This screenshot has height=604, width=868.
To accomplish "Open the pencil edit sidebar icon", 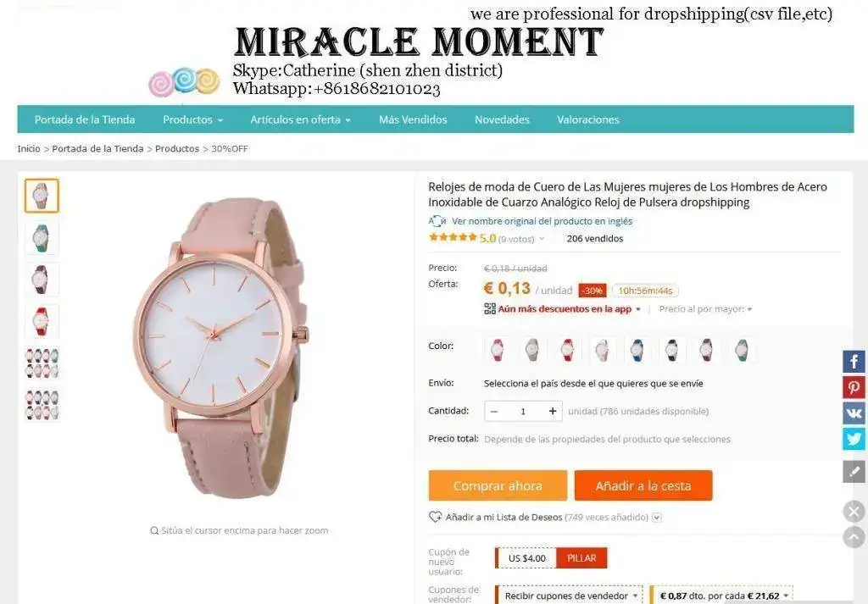I will pyautogui.click(x=854, y=471).
